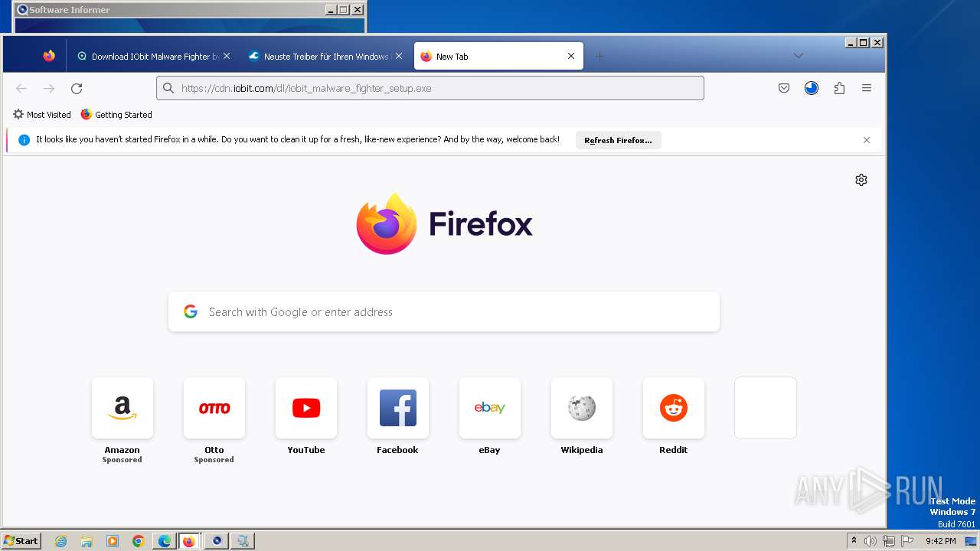Open the Windows Start button

pyautogui.click(x=21, y=540)
